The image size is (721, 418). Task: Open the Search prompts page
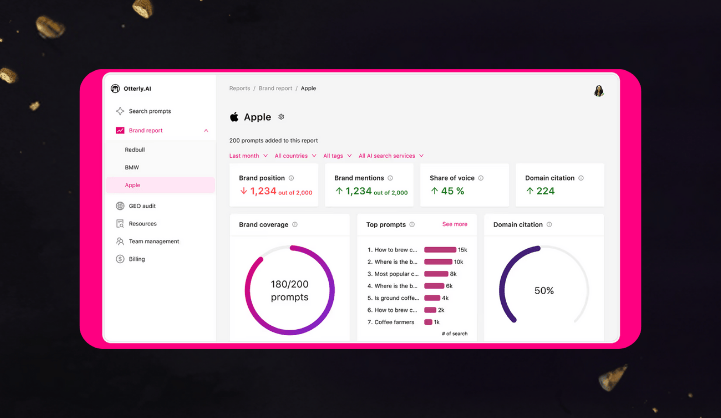click(149, 111)
